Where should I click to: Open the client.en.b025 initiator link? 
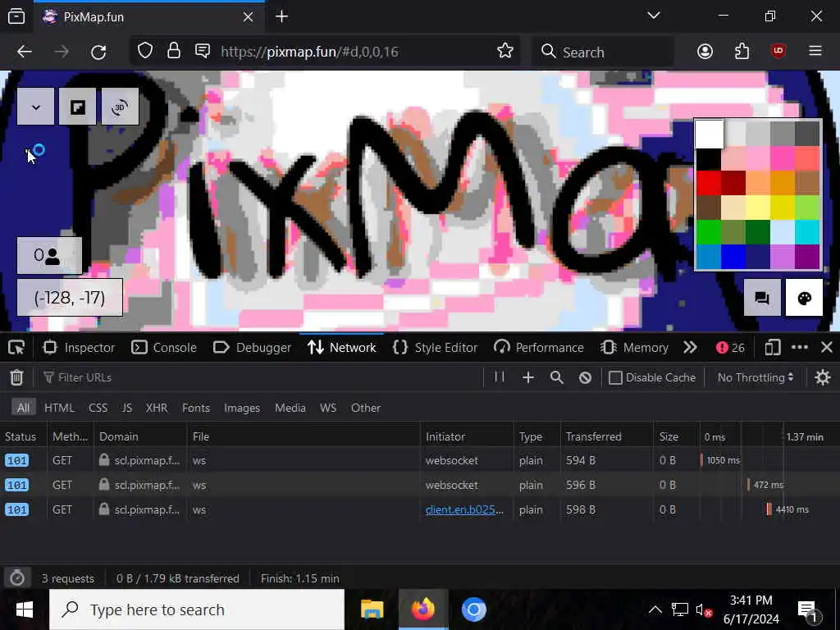coord(464,509)
